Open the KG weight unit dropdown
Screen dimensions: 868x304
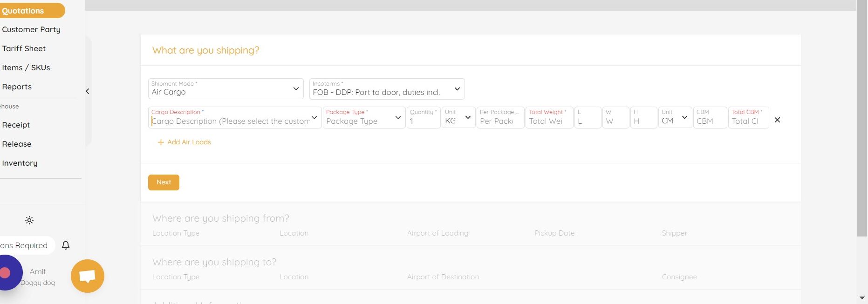tap(458, 117)
